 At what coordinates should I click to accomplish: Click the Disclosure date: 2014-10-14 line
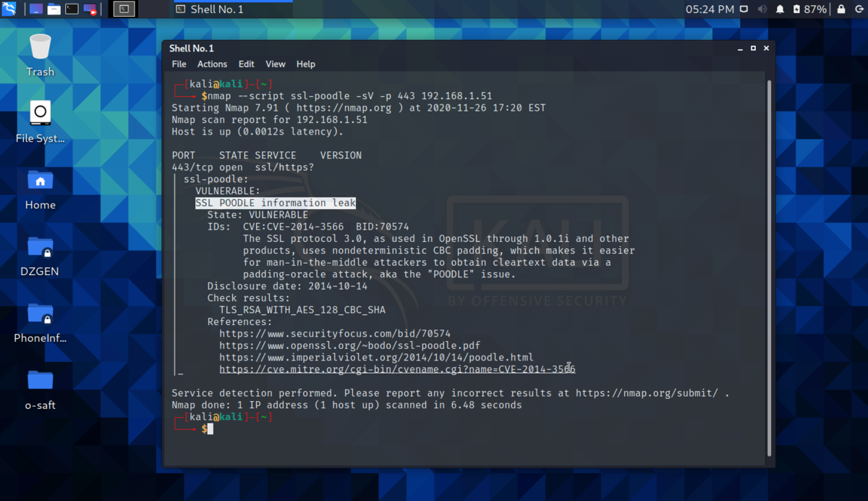pyautogui.click(x=287, y=286)
